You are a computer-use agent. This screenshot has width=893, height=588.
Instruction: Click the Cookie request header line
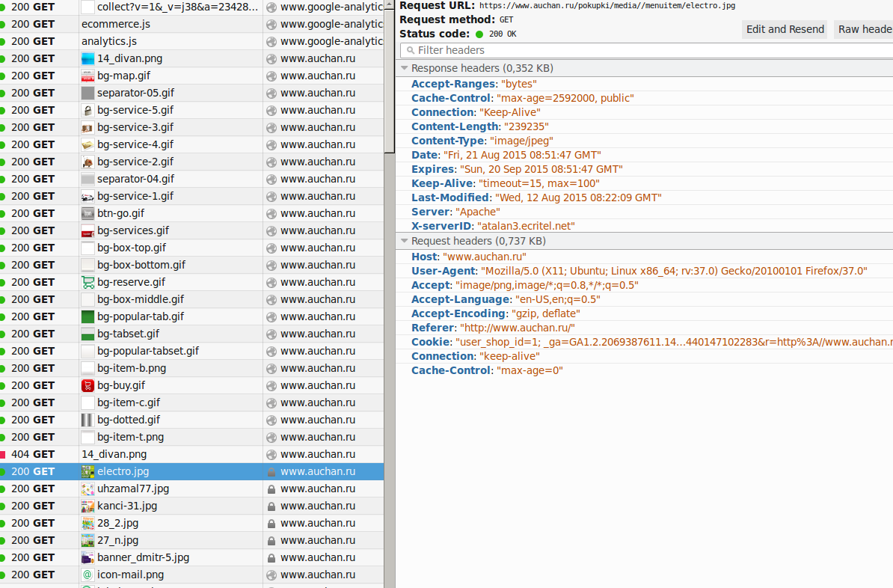652,342
